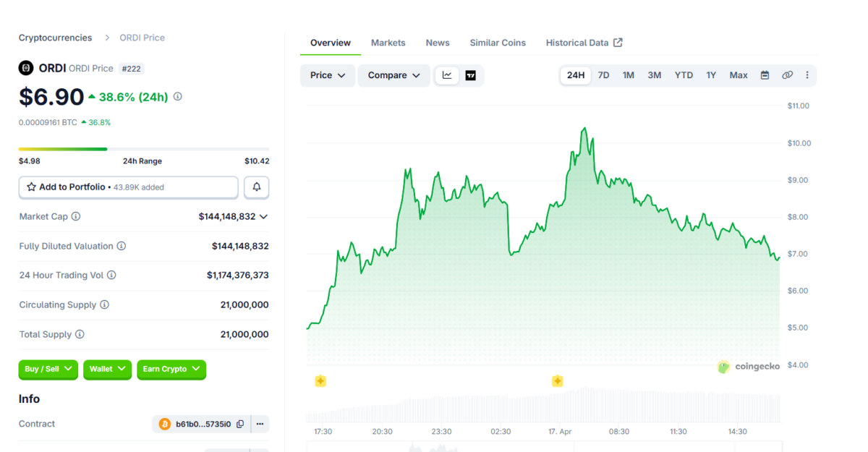Click the info icon beside Market Cap
Viewport: 868px width, 452px height.
point(77,216)
